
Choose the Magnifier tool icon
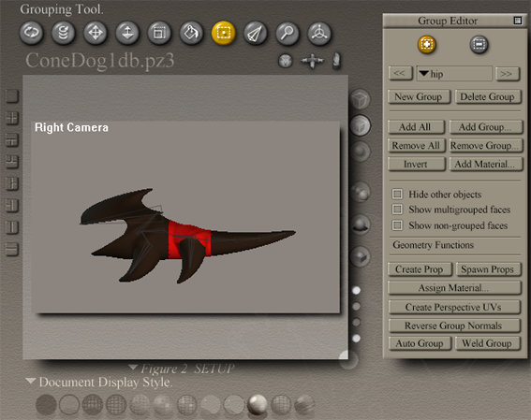[x=288, y=33]
